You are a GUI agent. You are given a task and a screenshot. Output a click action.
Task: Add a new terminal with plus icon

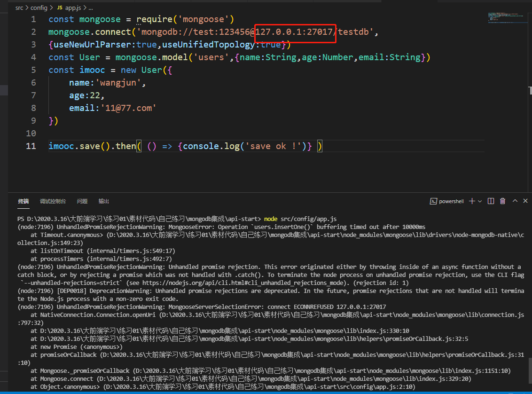(472, 201)
